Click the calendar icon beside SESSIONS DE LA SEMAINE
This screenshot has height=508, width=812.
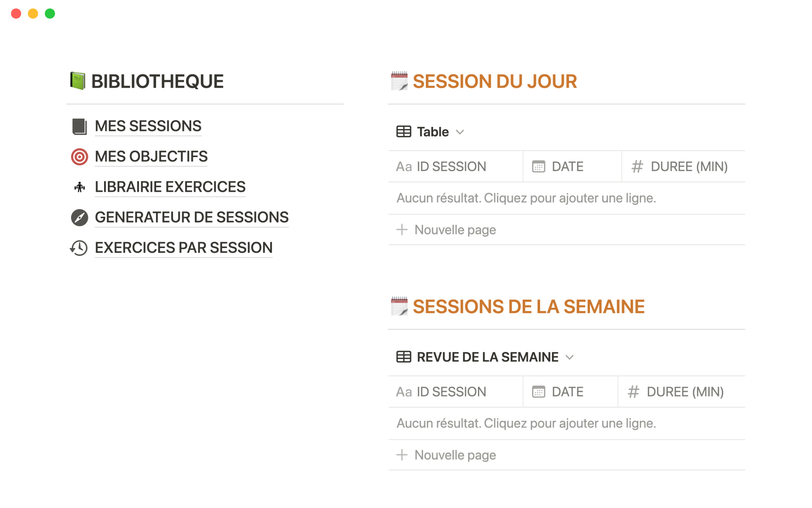click(x=399, y=306)
